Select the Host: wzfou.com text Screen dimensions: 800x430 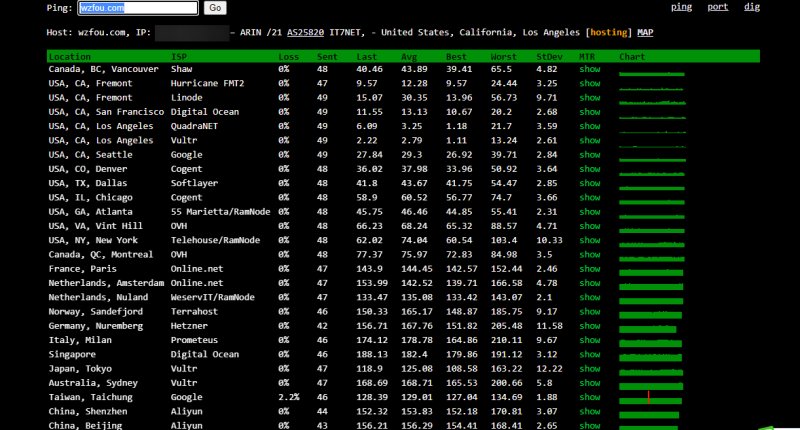point(86,32)
